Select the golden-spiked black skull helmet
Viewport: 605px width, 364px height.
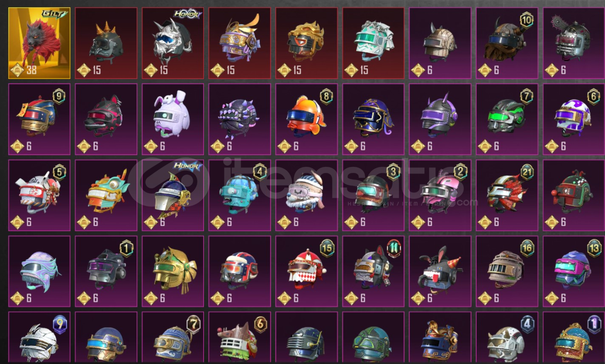click(106, 43)
